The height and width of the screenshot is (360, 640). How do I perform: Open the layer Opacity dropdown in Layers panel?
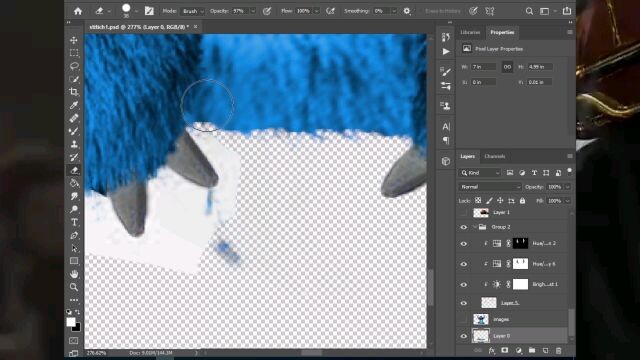pyautogui.click(x=567, y=187)
